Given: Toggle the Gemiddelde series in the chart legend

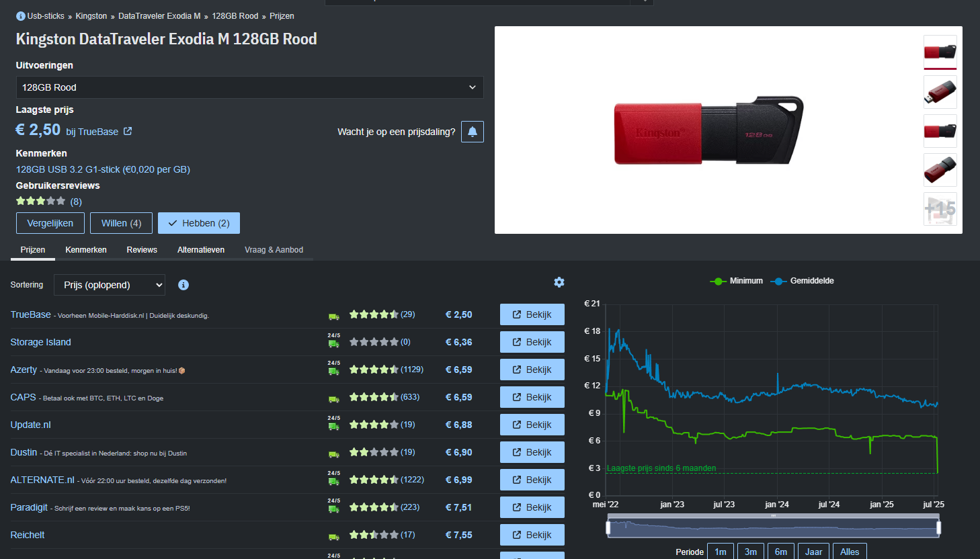Looking at the screenshot, I should (x=803, y=281).
